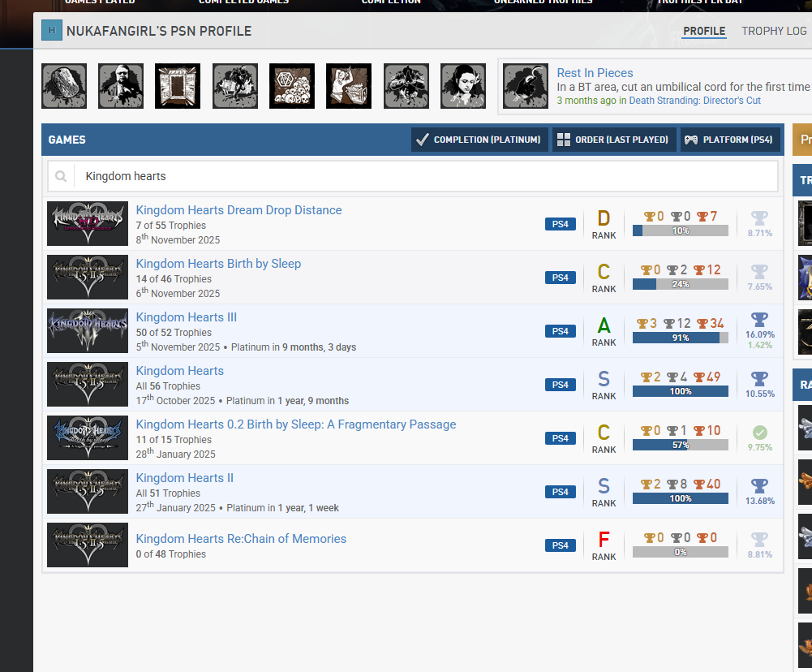Click the Kingdom hearts search input field
This screenshot has height=672, width=812.
[413, 176]
